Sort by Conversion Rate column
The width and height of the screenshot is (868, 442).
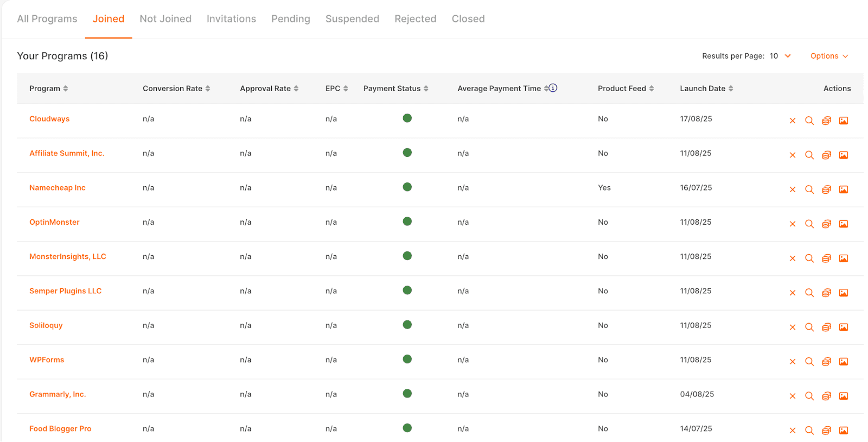click(x=176, y=89)
